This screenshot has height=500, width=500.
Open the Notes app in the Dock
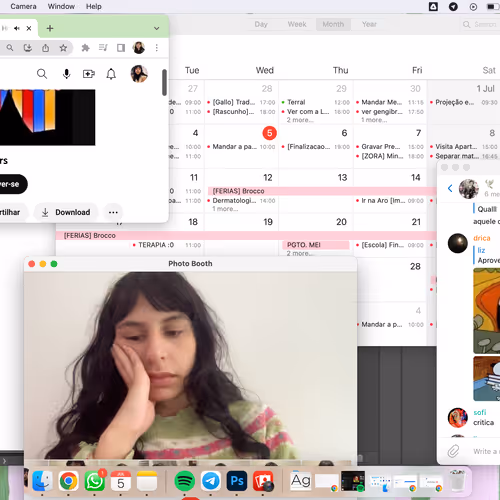click(x=147, y=481)
